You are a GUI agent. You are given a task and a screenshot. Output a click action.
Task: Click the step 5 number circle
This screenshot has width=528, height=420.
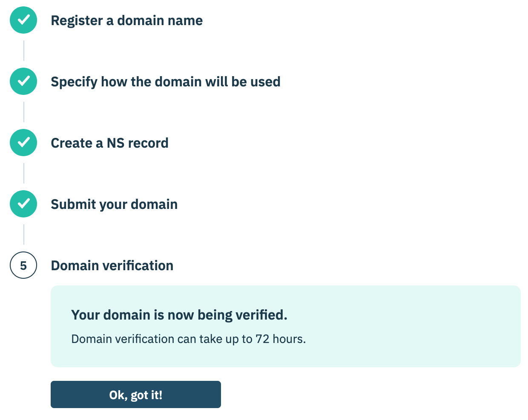coord(23,265)
